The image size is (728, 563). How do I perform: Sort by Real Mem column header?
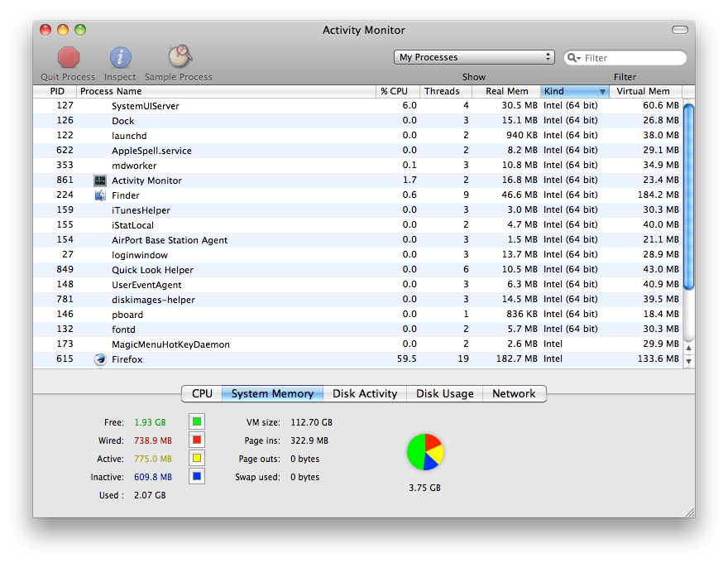pyautogui.click(x=506, y=91)
